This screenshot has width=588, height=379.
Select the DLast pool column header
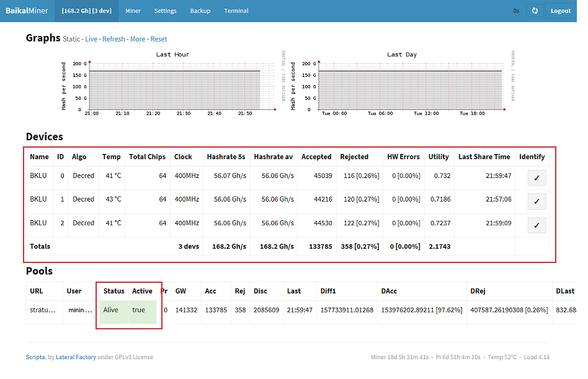click(x=565, y=291)
